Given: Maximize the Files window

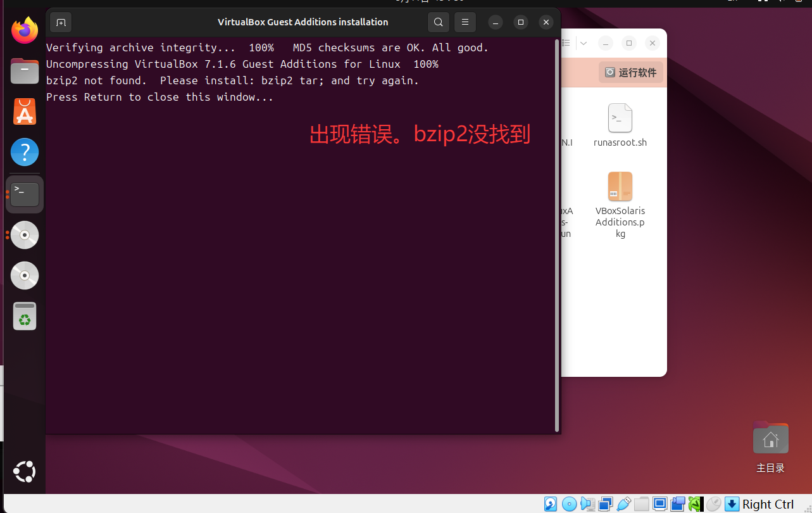Looking at the screenshot, I should pyautogui.click(x=629, y=43).
